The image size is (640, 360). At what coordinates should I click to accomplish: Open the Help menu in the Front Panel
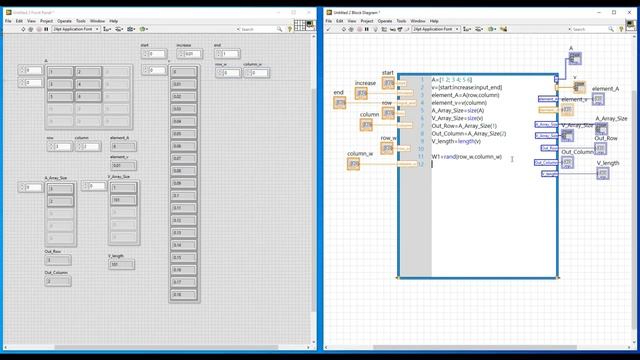(x=113, y=21)
